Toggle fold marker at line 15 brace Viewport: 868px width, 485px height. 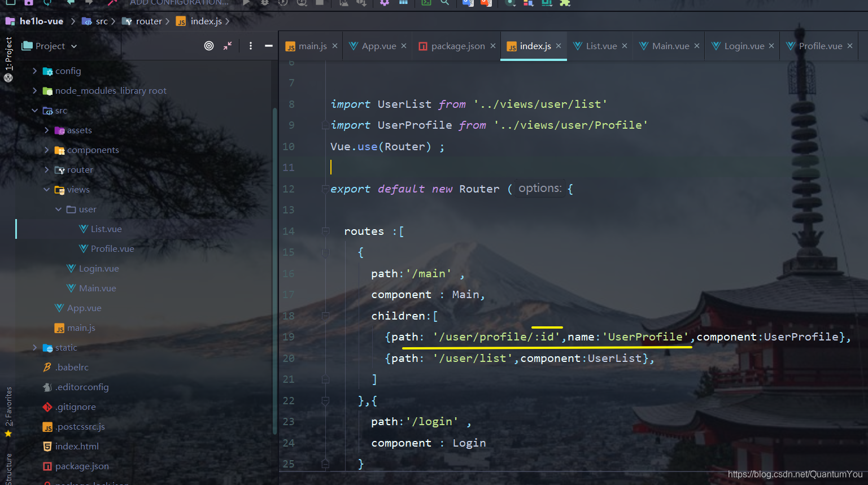pyautogui.click(x=325, y=252)
